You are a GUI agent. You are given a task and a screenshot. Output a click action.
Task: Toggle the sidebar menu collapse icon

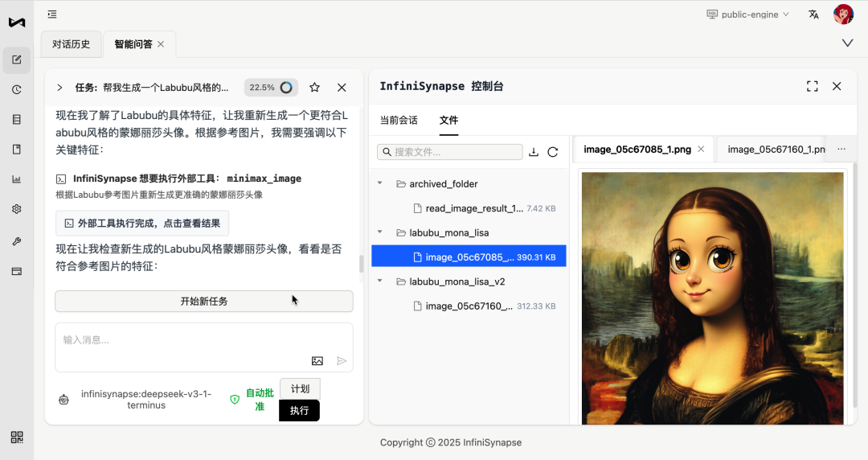[x=52, y=14]
